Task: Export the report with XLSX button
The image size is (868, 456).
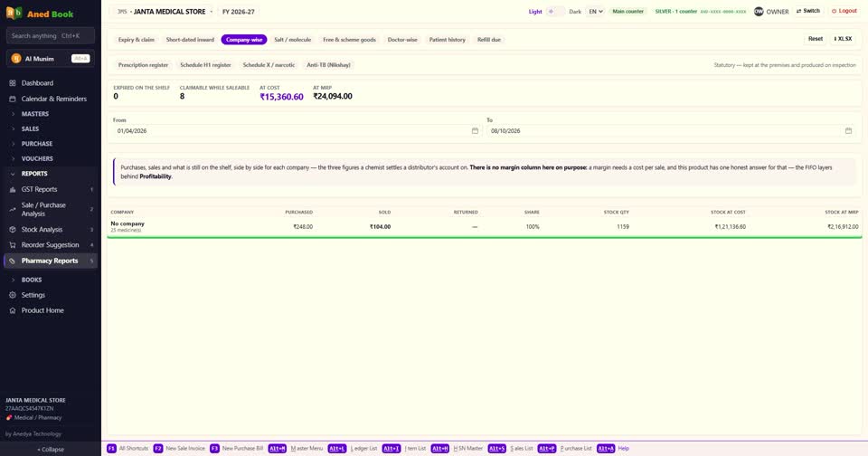Action: [x=843, y=39]
